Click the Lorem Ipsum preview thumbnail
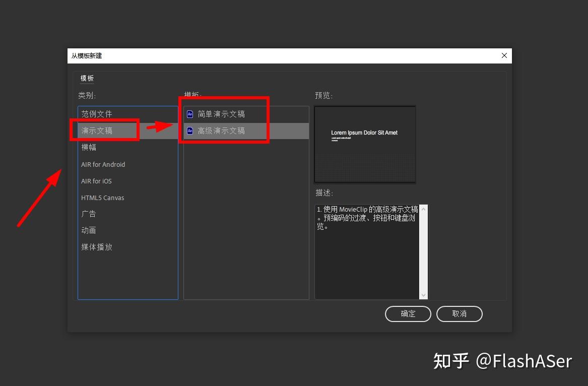This screenshot has width=588, height=386. pyautogui.click(x=365, y=144)
